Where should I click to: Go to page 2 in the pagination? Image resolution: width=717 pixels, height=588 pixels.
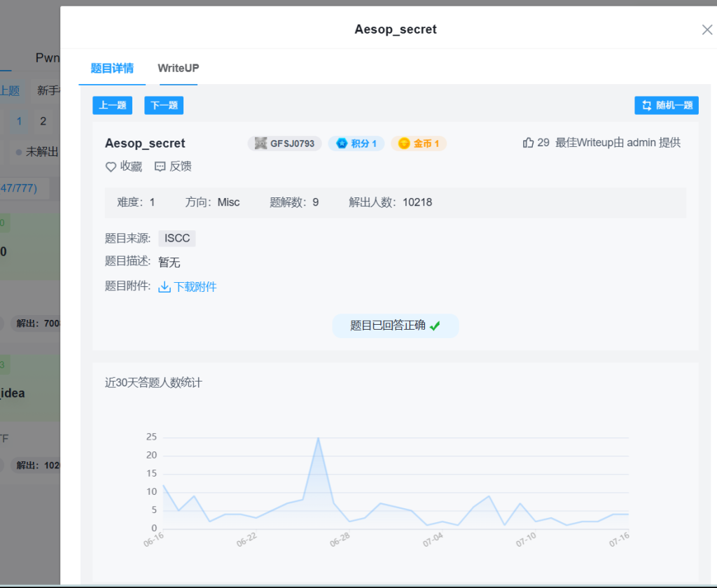coord(43,122)
